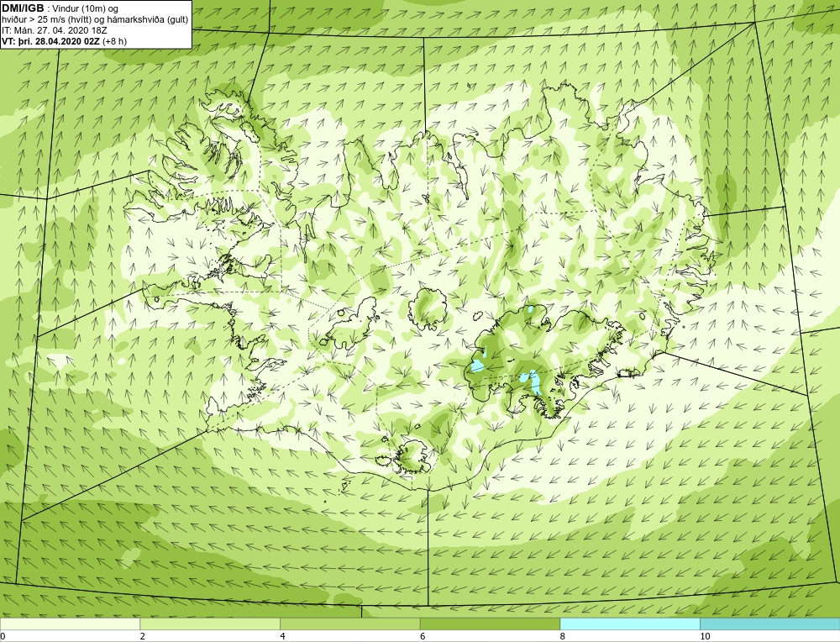Click the palest 0–2 m/s legend swatch

[x=70, y=624]
